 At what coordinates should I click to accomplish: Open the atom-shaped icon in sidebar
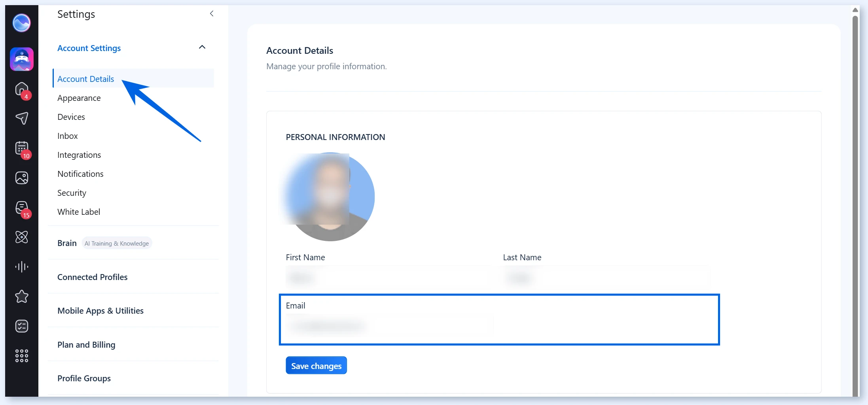[22, 237]
